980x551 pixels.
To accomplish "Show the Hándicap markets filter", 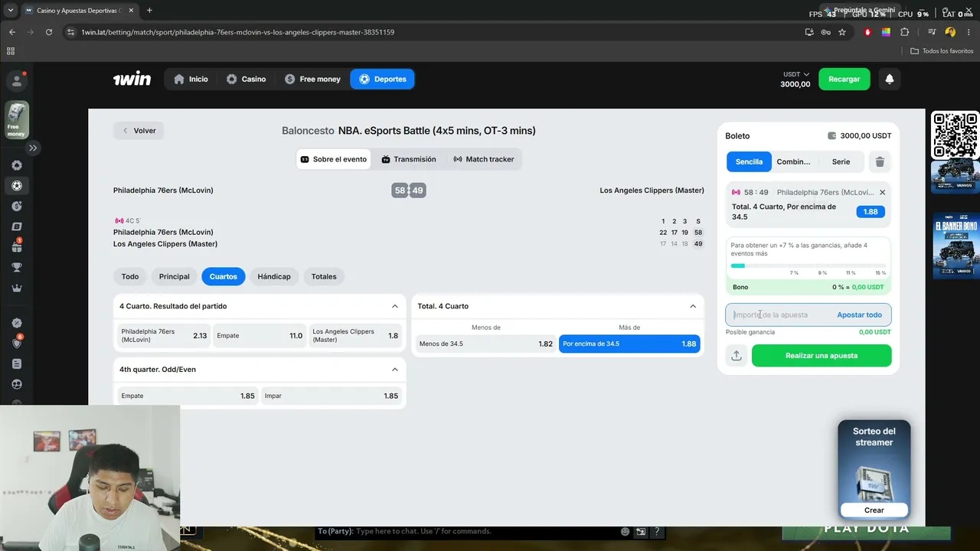I will click(x=274, y=276).
